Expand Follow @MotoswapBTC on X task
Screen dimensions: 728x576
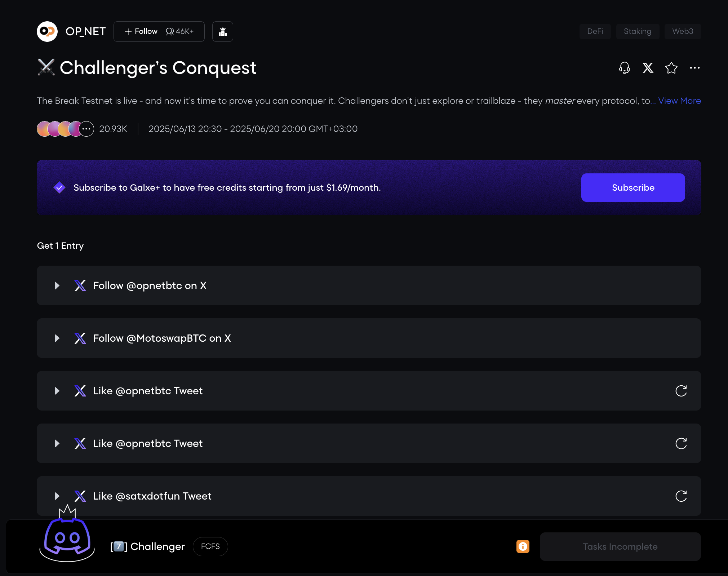pyautogui.click(x=57, y=338)
